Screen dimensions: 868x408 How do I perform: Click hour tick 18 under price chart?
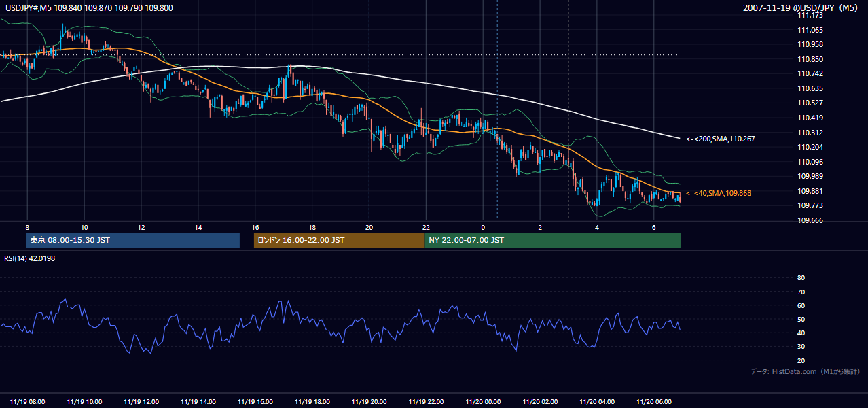coord(312,227)
